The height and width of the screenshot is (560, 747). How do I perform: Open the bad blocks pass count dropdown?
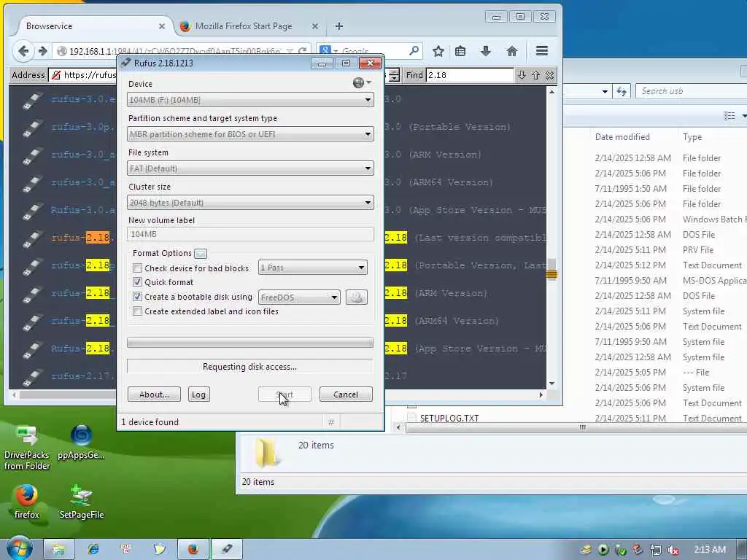(x=312, y=268)
